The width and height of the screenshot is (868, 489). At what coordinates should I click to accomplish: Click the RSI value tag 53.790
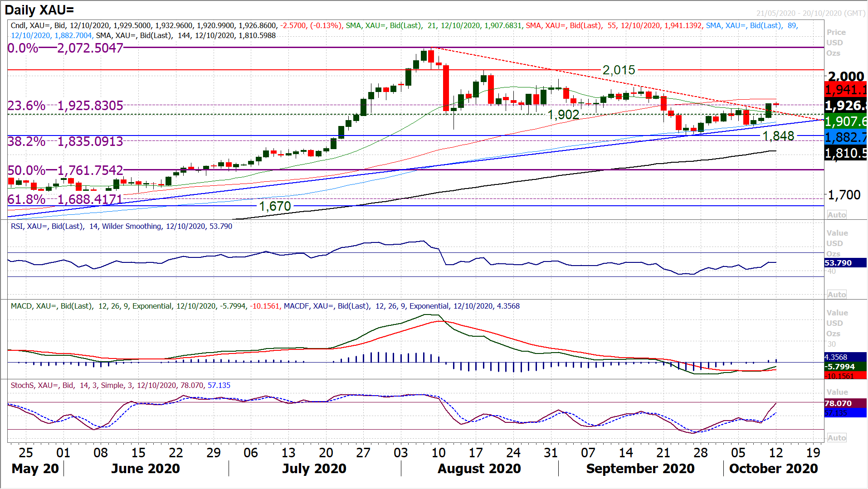pyautogui.click(x=845, y=263)
